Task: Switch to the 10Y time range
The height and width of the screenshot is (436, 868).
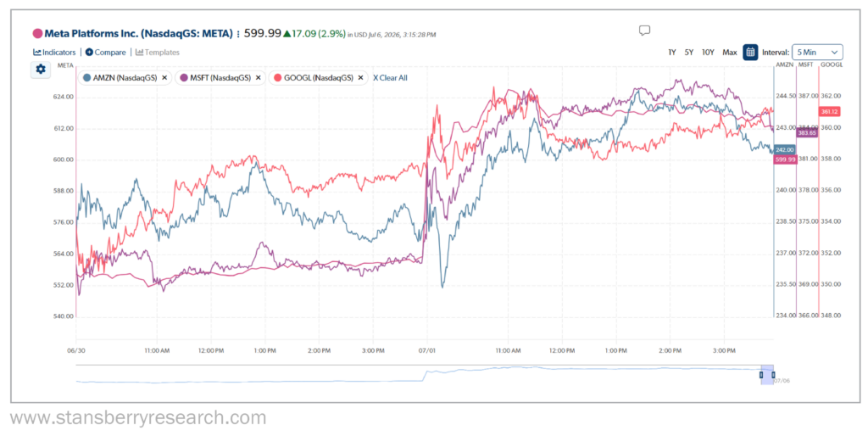Action: [708, 53]
